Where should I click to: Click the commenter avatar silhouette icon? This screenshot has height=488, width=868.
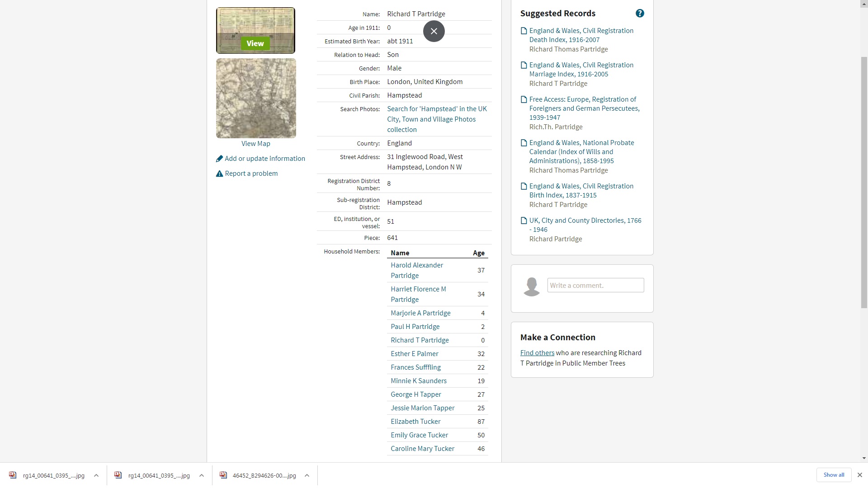(532, 286)
